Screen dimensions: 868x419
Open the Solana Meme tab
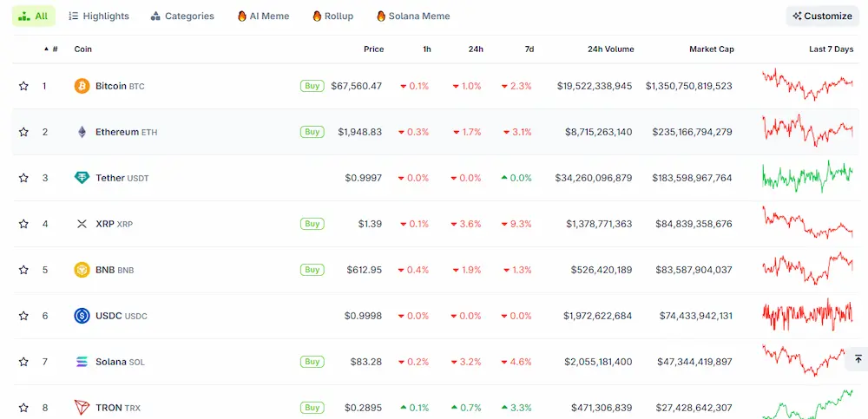coord(413,16)
